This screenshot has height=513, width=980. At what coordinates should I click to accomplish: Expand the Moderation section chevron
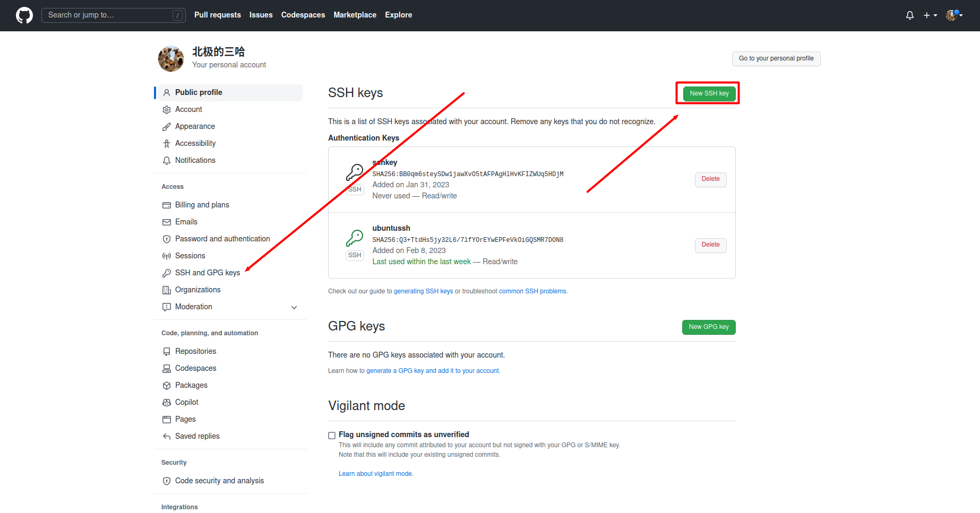[294, 307]
